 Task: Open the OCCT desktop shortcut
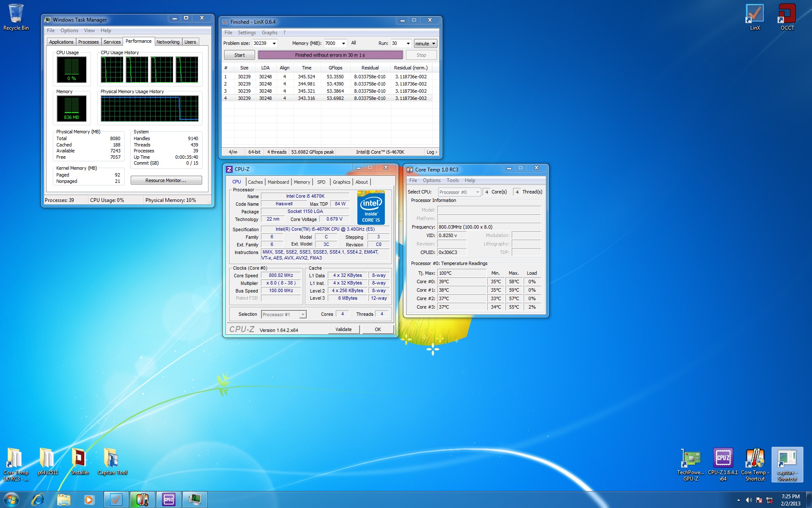tap(787, 16)
